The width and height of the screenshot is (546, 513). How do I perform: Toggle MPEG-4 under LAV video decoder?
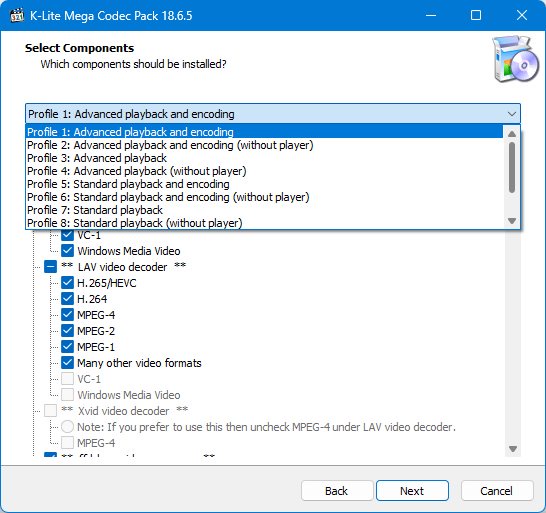pyautogui.click(x=67, y=315)
